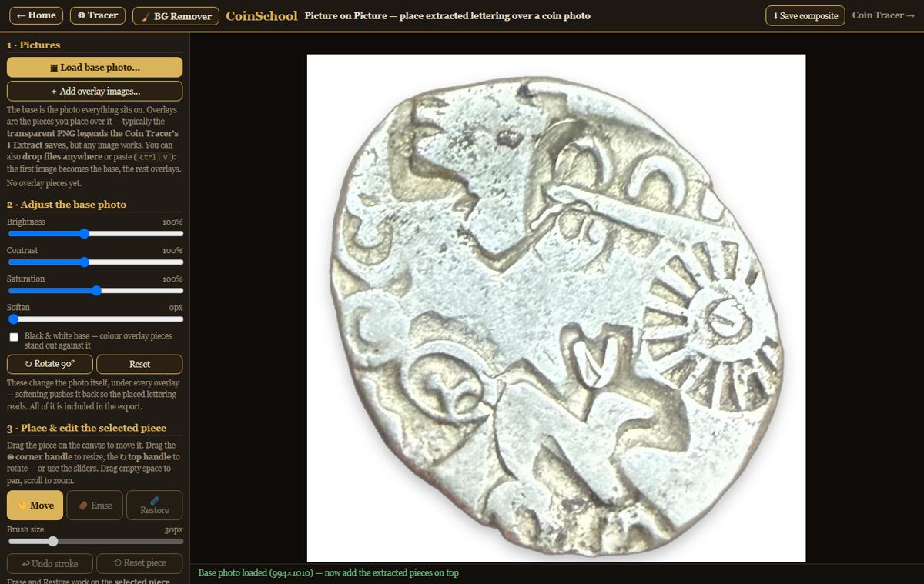Click the Load base photo button
Image resolution: width=924 pixels, height=584 pixels.
pos(95,67)
